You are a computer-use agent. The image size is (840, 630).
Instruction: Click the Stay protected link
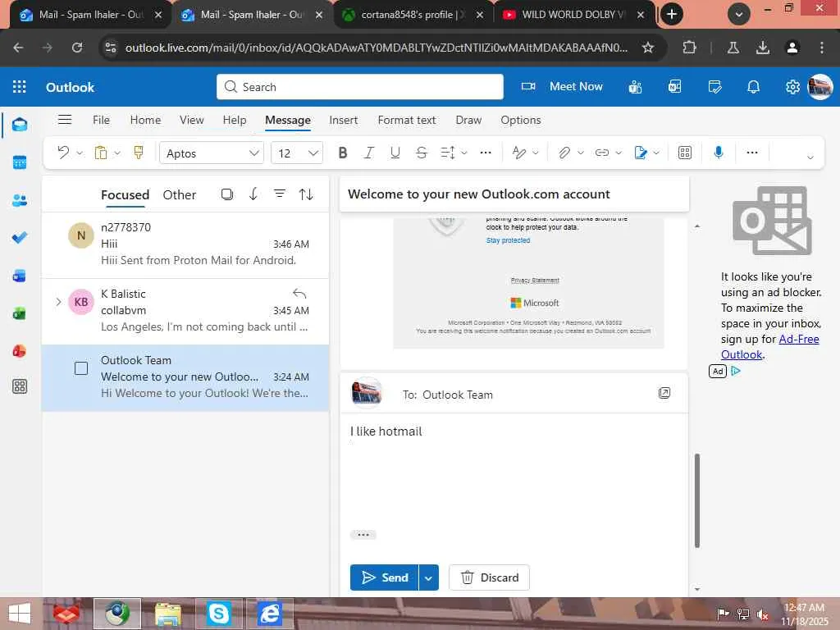(x=508, y=240)
